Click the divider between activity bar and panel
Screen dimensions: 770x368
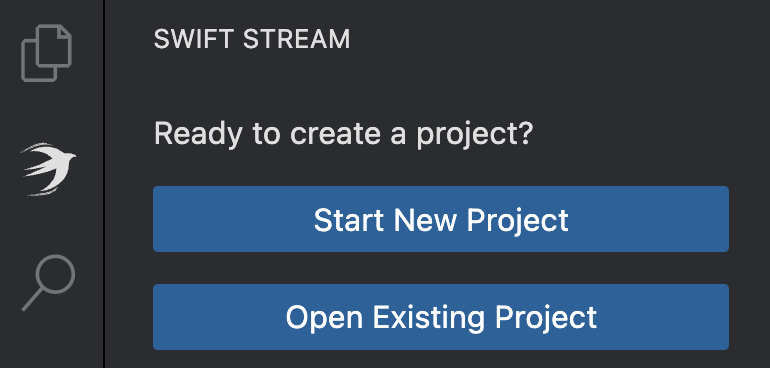point(104,184)
